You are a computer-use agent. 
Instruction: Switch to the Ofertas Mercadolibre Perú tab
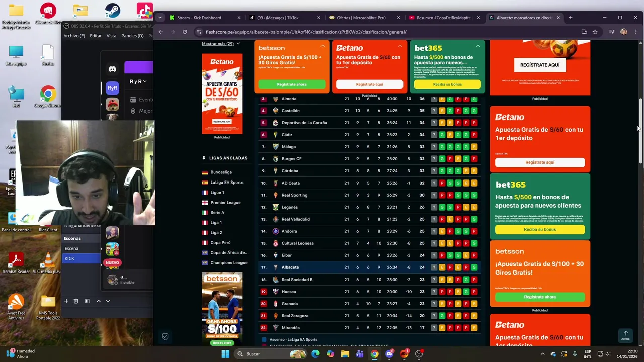click(364, 18)
